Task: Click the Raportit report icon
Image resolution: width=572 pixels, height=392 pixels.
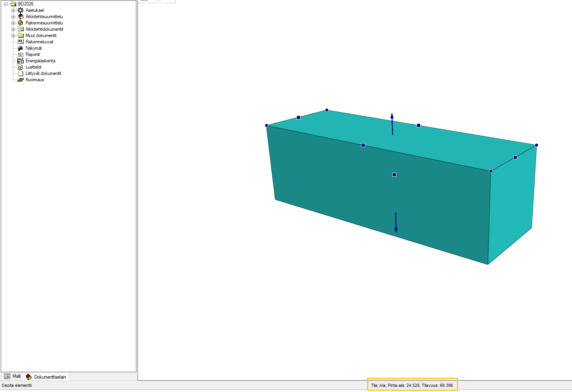Action: (x=20, y=54)
